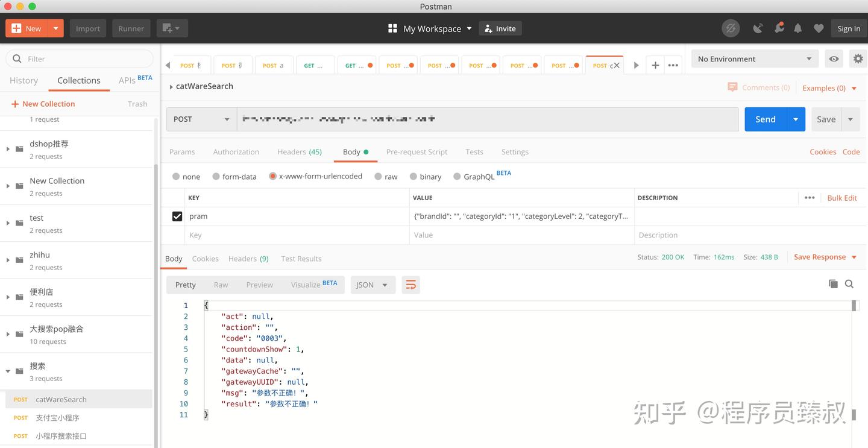Copy response body to clipboard icon
868x448 pixels.
[833, 284]
